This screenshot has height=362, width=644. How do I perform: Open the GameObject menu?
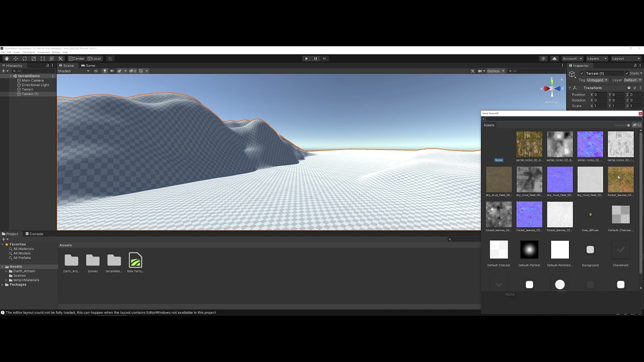pos(29,52)
